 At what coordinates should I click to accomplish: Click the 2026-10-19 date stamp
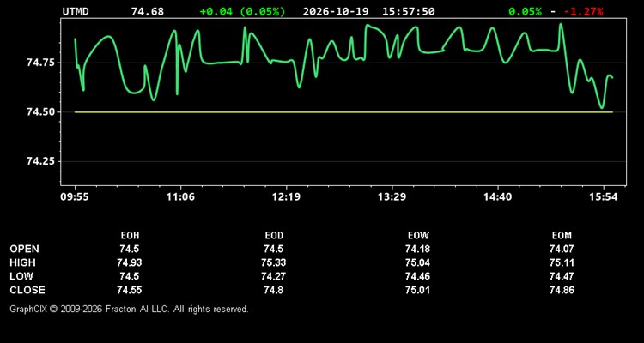click(x=337, y=11)
